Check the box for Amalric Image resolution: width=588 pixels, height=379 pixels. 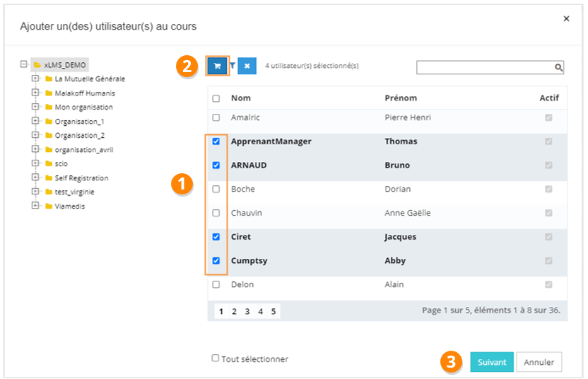[x=216, y=117]
